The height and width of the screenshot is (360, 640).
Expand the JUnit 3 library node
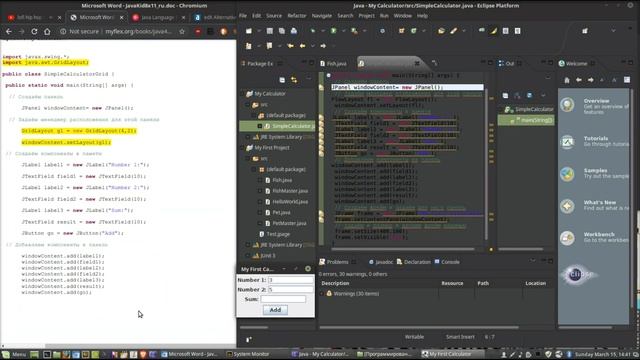click(x=248, y=256)
